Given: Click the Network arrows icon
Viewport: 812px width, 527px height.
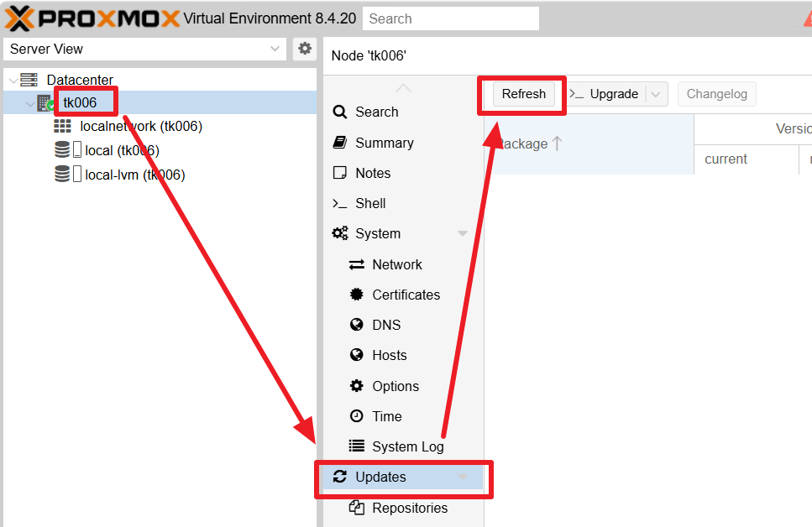Looking at the screenshot, I should coord(357,264).
